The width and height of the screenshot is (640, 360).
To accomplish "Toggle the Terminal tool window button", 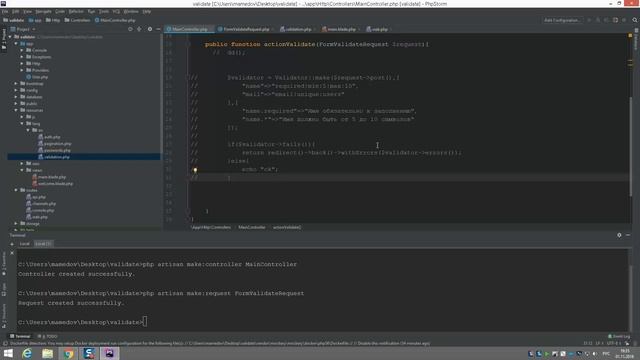I will point(20,336).
